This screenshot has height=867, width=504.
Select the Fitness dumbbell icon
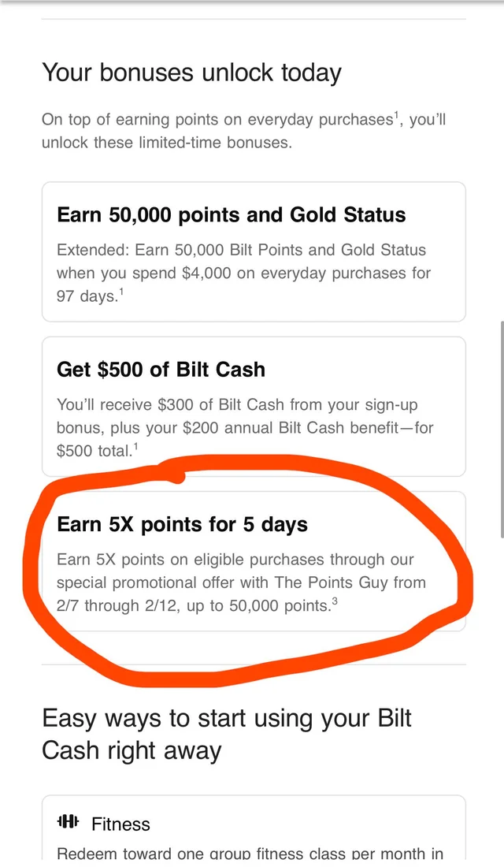coord(67,821)
